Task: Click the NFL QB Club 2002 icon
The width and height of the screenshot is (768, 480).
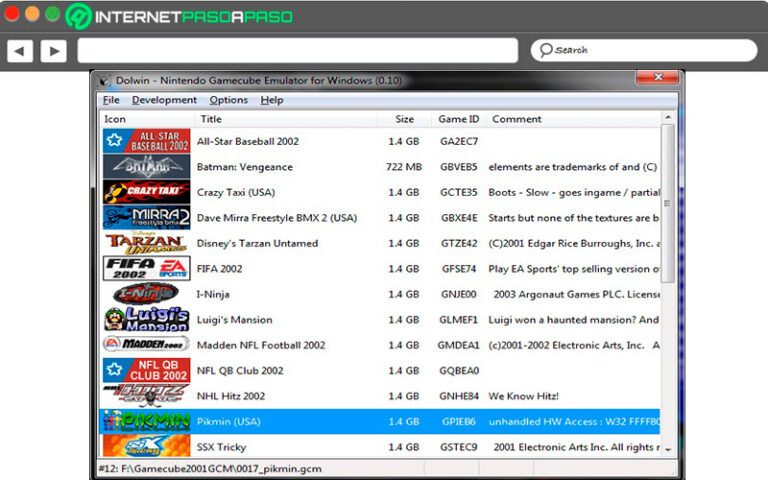Action: click(x=146, y=371)
